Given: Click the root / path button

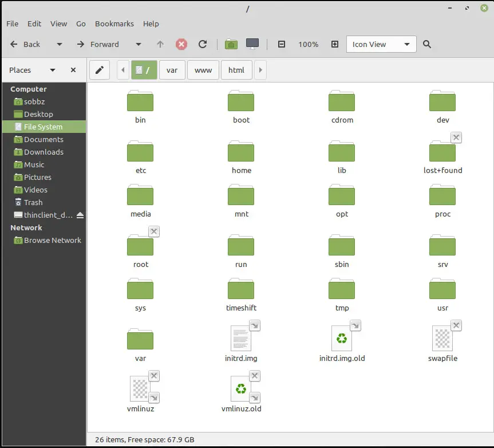Looking at the screenshot, I should 144,70.
